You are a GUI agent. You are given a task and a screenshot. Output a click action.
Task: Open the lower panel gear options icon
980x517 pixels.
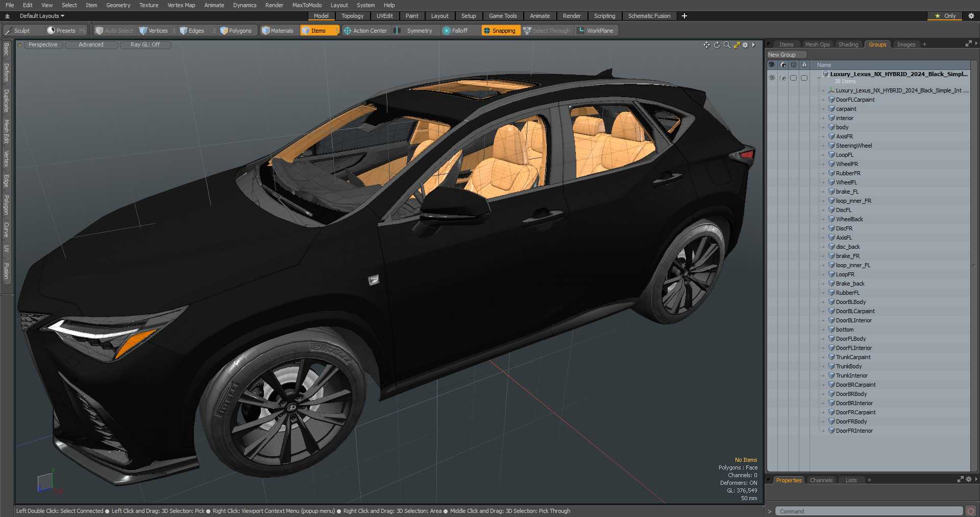(969, 479)
